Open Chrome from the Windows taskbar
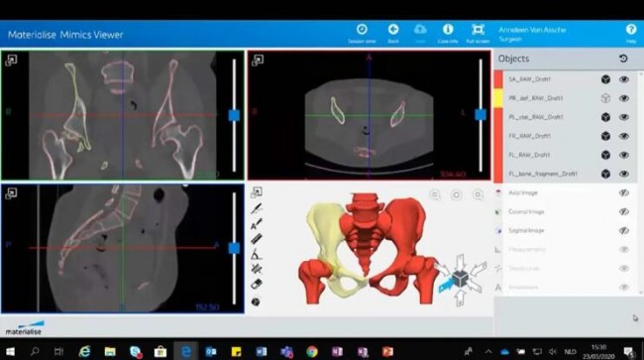 312,351
